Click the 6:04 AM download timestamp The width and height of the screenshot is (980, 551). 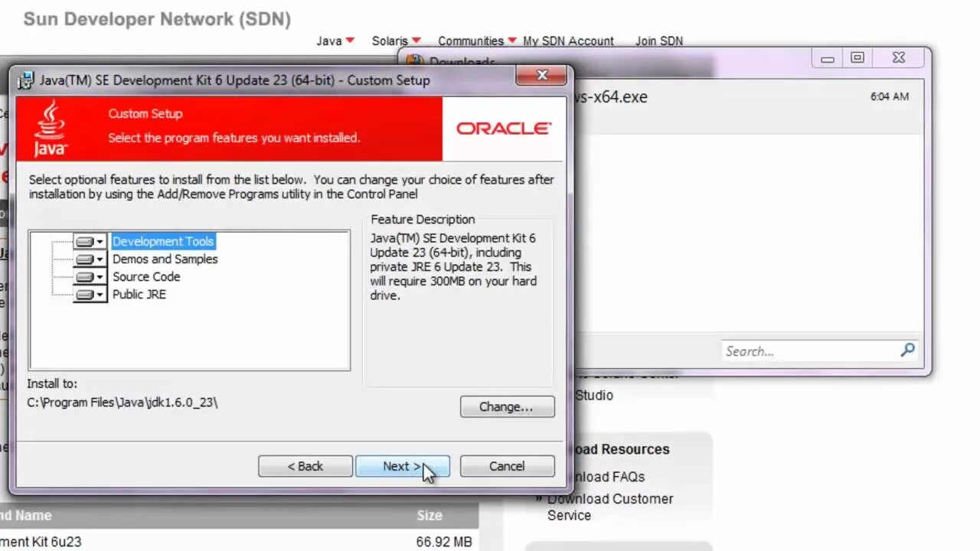point(890,97)
